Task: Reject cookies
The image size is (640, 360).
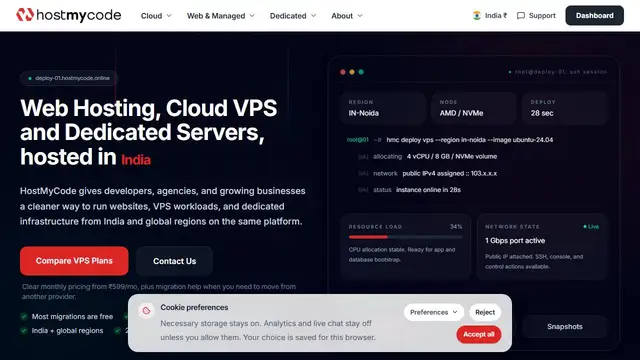Action: 485,312
